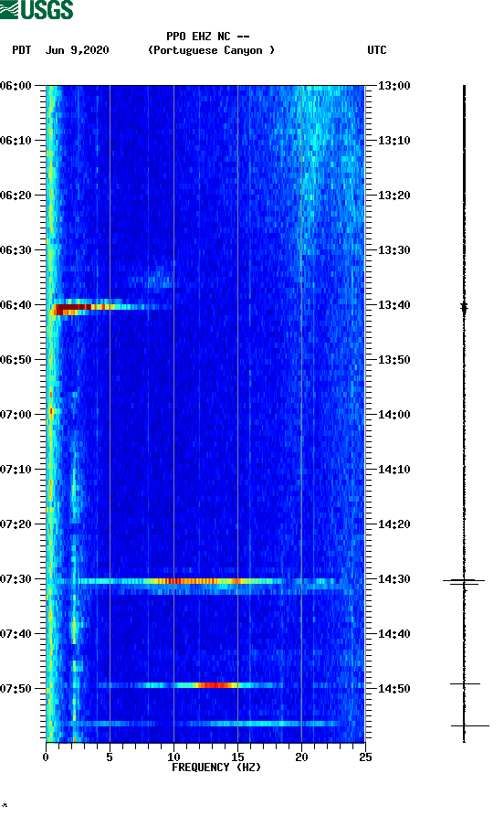Click the 'UTC' timezone label
The width and height of the screenshot is (504, 815).
377,50
